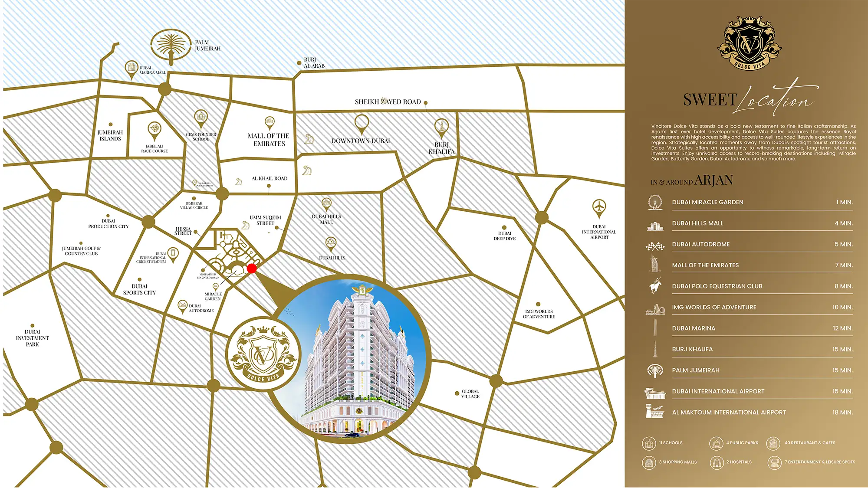Select the 40 Restaurant & Cafes icon
This screenshot has width=868, height=488.
pos(773,443)
